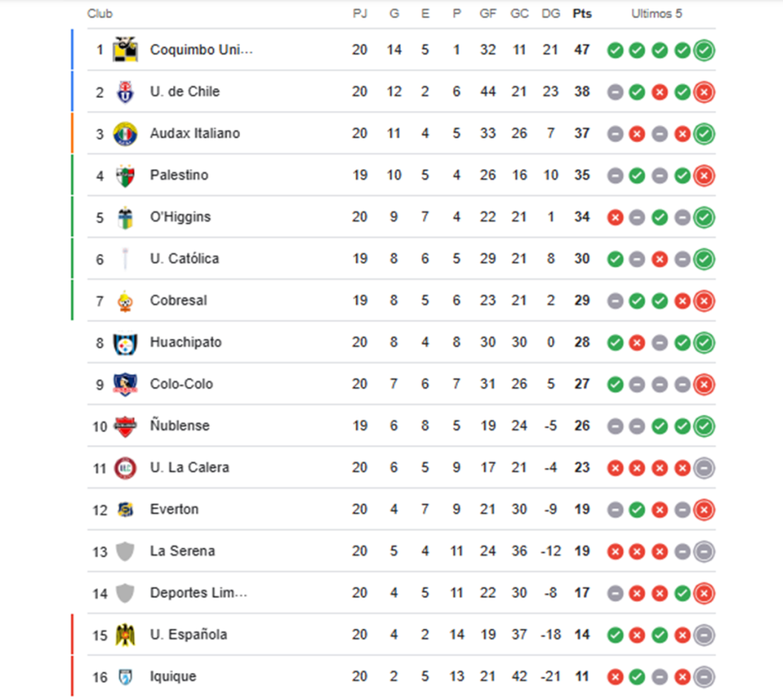Screen dimensions: 783x700
Task: Click U. La Calera's latest pending-match indicator
Action: click(704, 468)
